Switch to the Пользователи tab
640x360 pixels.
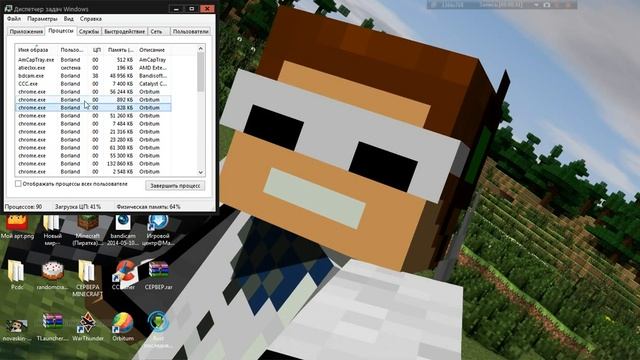click(191, 31)
